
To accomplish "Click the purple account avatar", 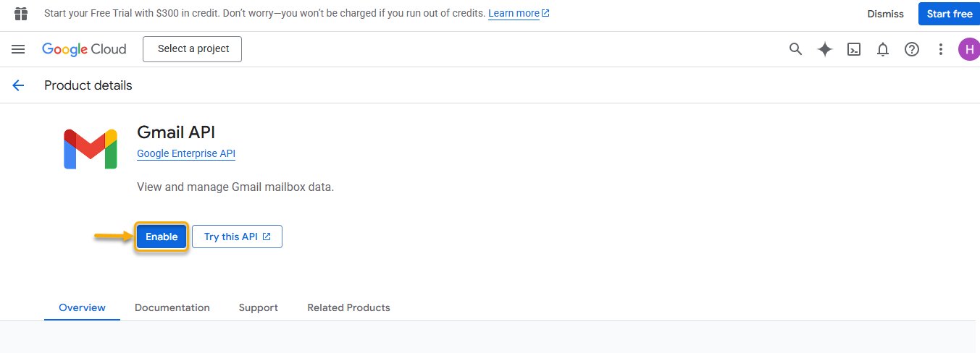I will coord(968,49).
